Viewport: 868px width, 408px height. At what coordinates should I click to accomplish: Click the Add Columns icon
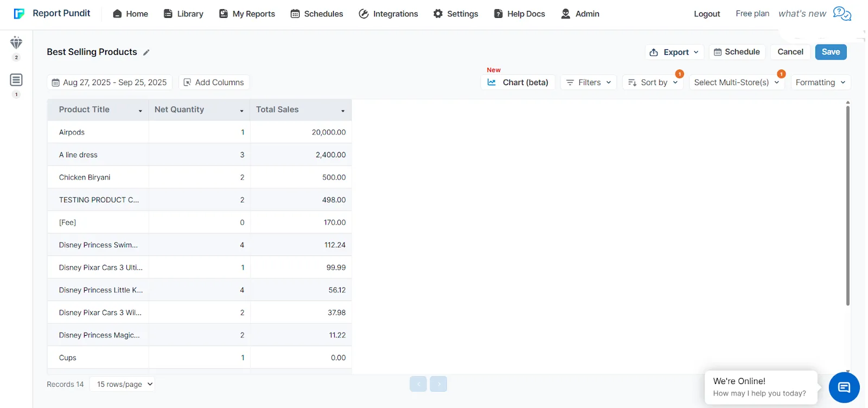click(187, 82)
